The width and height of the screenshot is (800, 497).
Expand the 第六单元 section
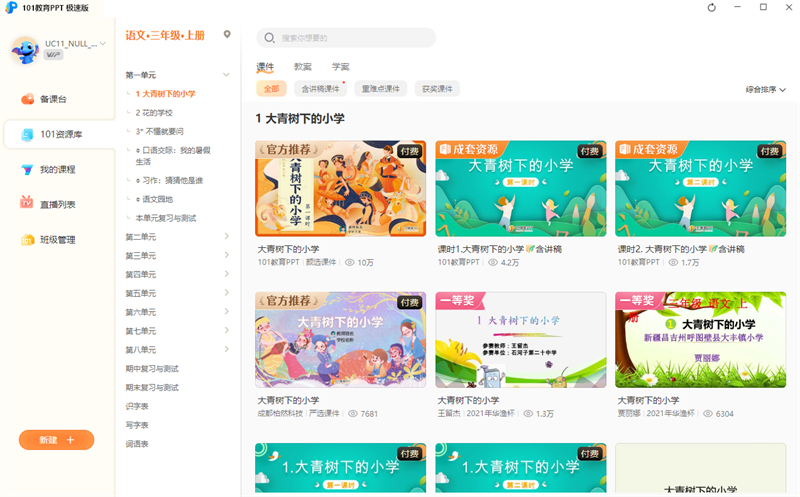click(227, 312)
